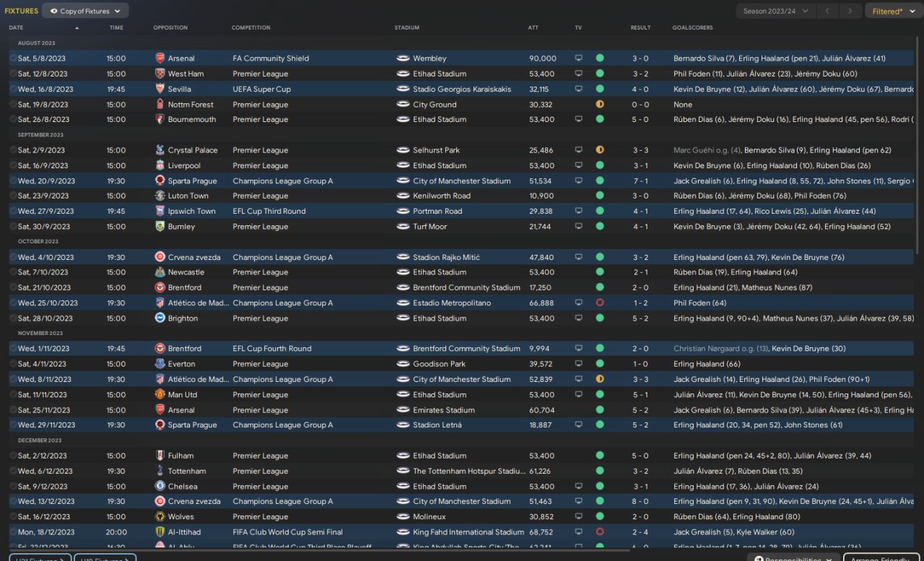Click the Selhurst Park stadium icon
The height and width of the screenshot is (561, 924).
click(x=403, y=150)
